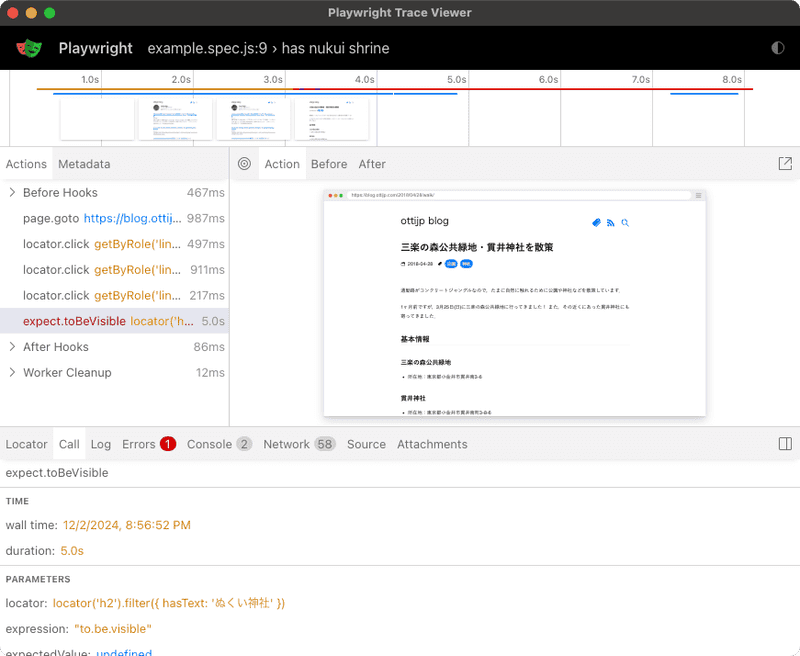Open the Call tab
Screen dimensions: 800x656
click(x=69, y=444)
